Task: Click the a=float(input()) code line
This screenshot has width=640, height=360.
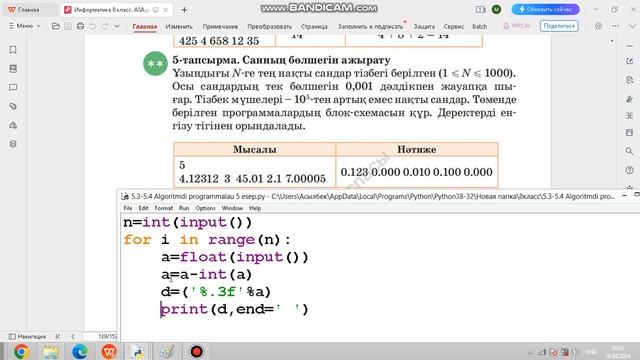Action: 235,257
